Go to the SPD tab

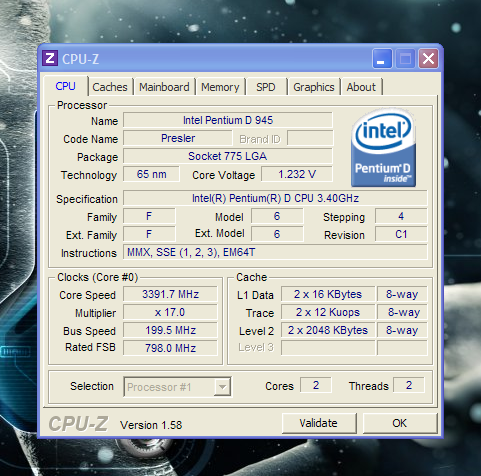pos(266,87)
